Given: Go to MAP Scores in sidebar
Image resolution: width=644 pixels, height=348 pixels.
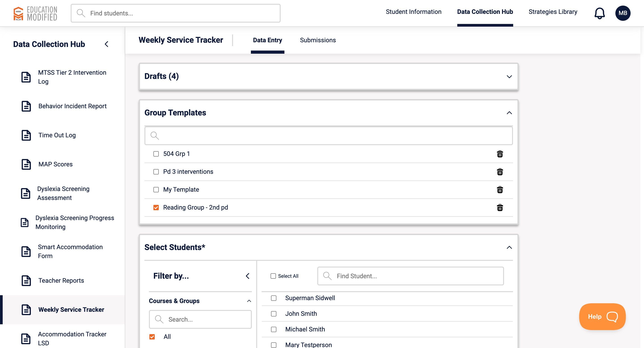Looking at the screenshot, I should [x=55, y=164].
